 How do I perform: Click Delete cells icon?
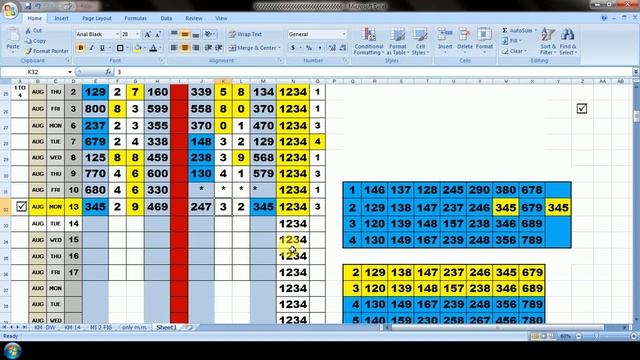point(464,34)
